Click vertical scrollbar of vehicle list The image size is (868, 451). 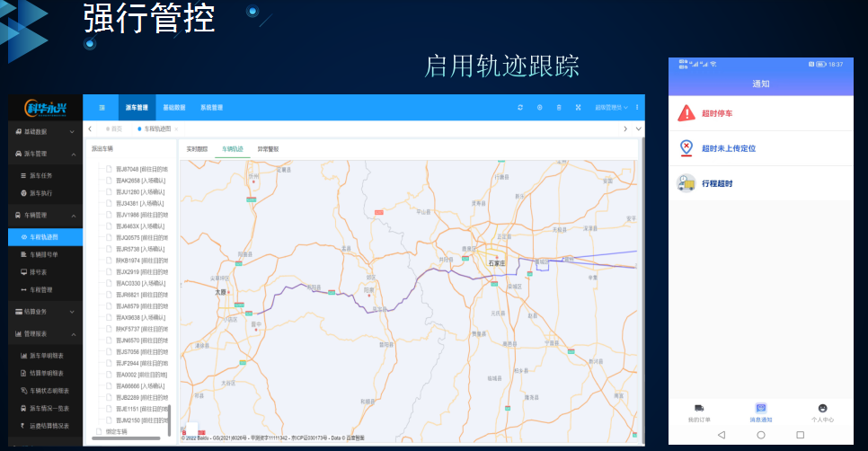tap(170, 420)
